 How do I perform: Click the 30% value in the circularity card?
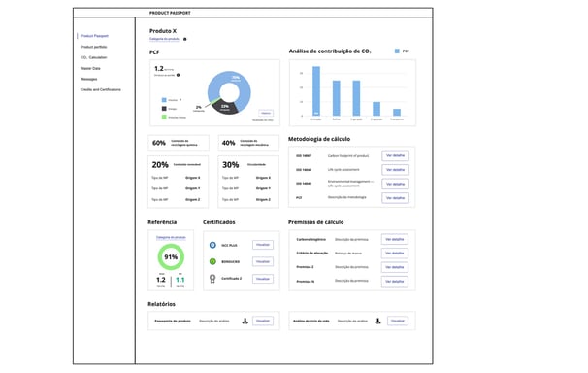coord(230,165)
